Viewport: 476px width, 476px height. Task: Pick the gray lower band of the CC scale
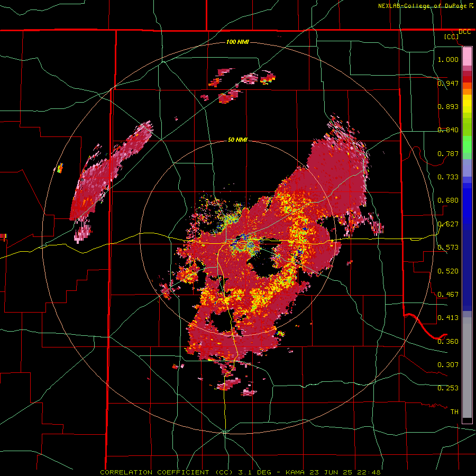tap(467, 368)
